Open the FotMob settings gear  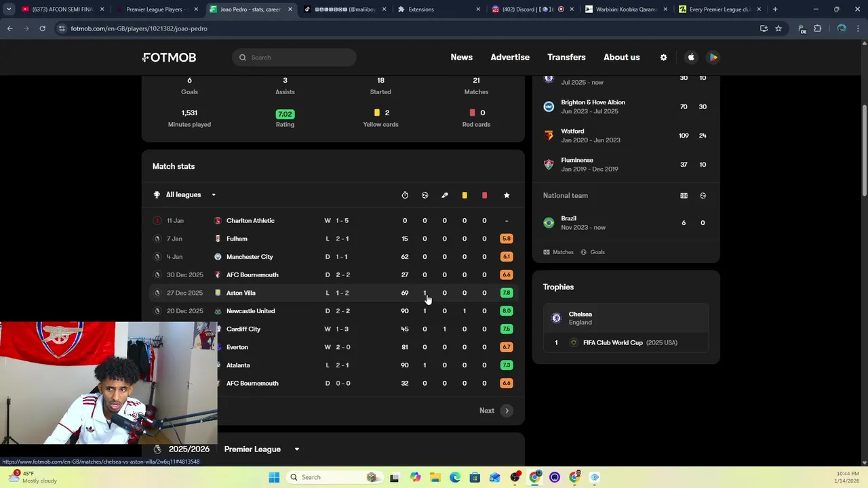[x=663, y=58]
